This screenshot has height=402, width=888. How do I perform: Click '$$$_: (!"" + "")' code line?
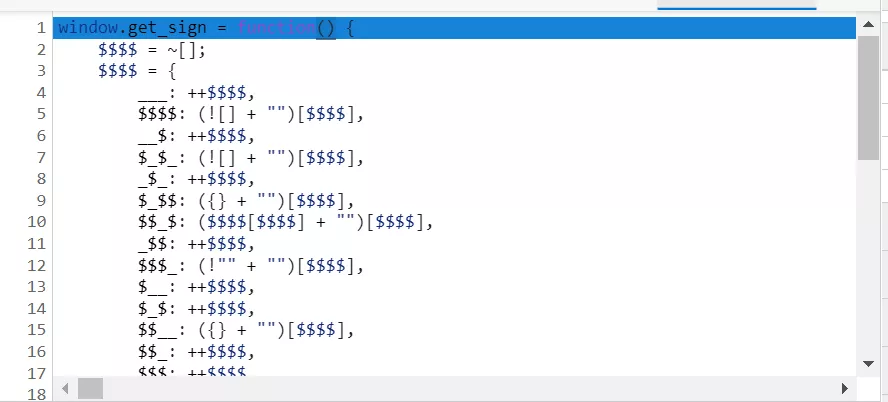coord(250,265)
